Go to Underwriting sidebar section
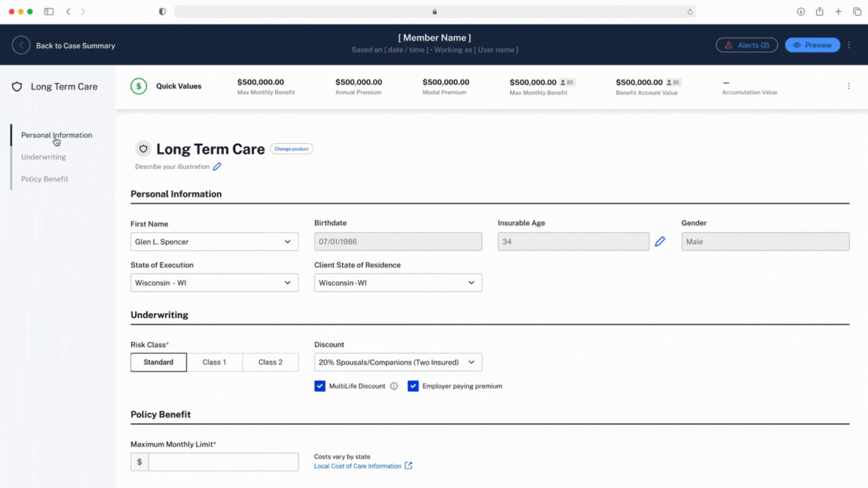The image size is (868, 488). tap(43, 157)
